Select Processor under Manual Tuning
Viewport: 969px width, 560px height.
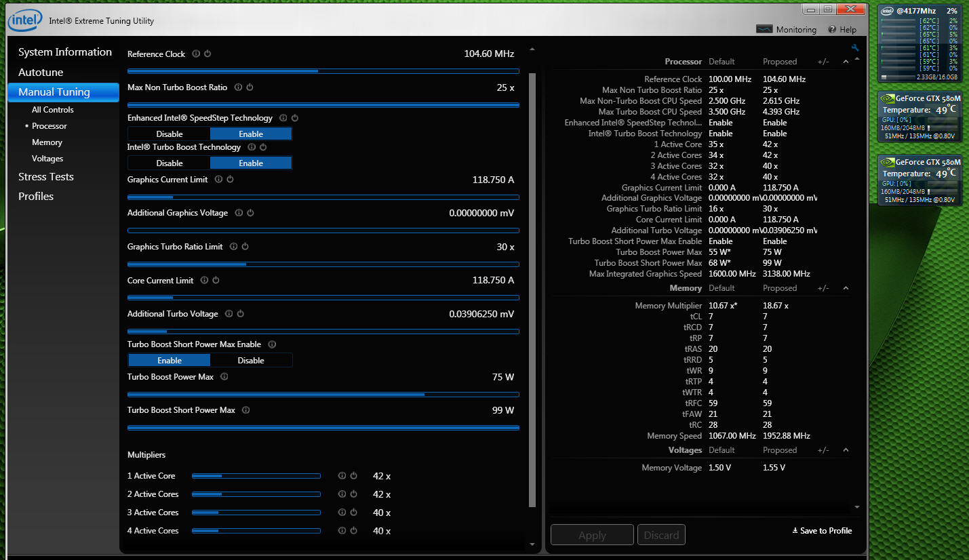(x=50, y=126)
